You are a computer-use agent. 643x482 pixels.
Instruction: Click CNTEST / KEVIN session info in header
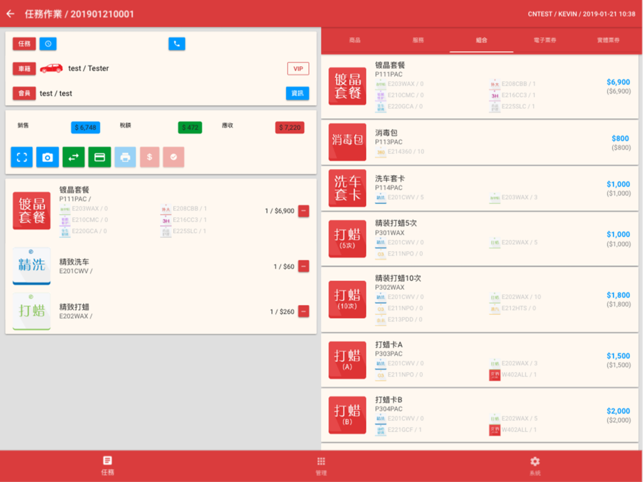click(x=581, y=14)
